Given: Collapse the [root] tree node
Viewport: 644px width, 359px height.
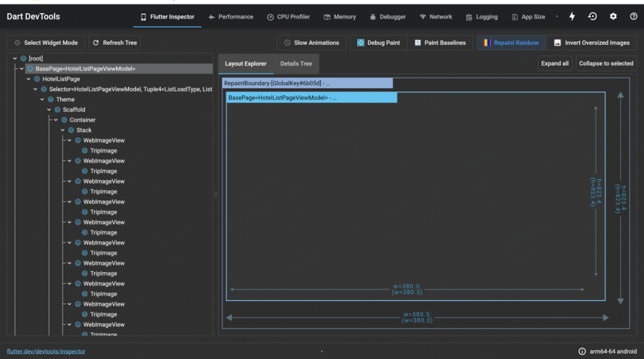Looking at the screenshot, I should pos(15,58).
